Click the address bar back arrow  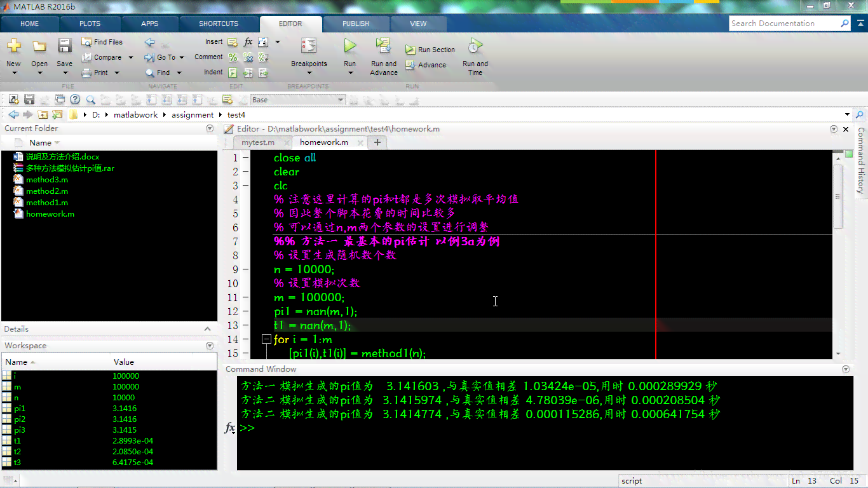[x=13, y=114]
